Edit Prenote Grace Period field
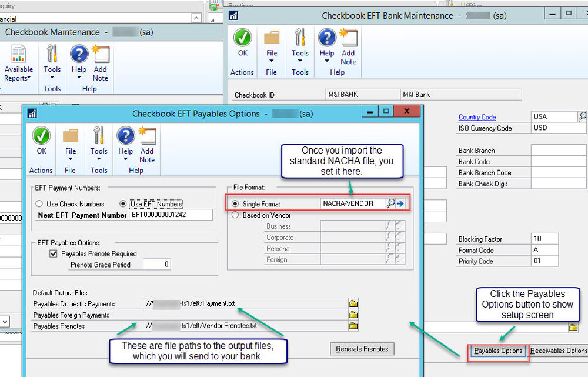 point(157,265)
